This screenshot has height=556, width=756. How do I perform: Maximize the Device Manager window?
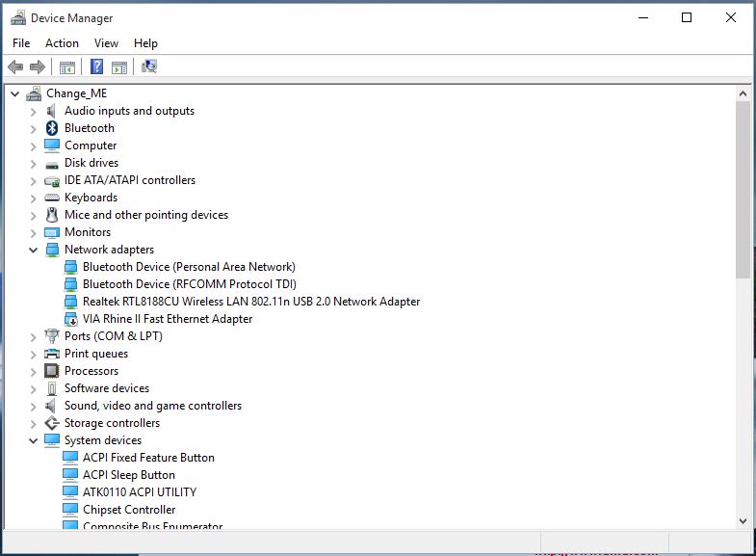687,18
